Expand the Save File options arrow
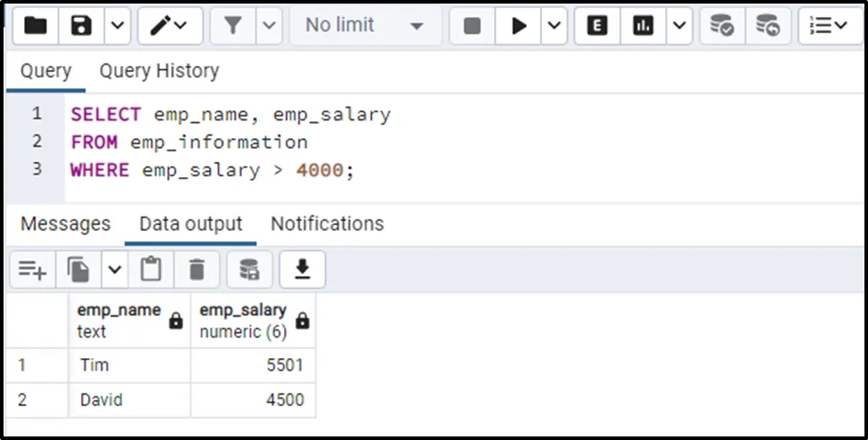Image resolution: width=868 pixels, height=440 pixels. click(x=118, y=26)
